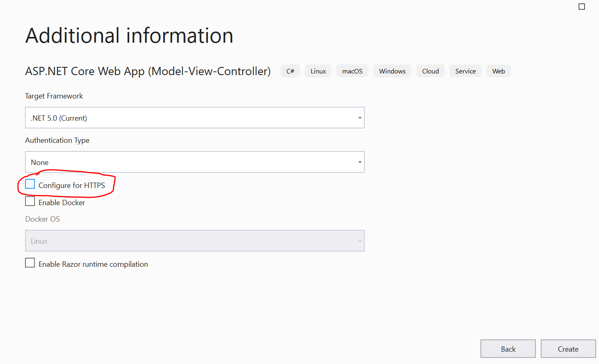Screen dimensions: 599x364
Task: Click the C# tag
Action: click(x=290, y=71)
